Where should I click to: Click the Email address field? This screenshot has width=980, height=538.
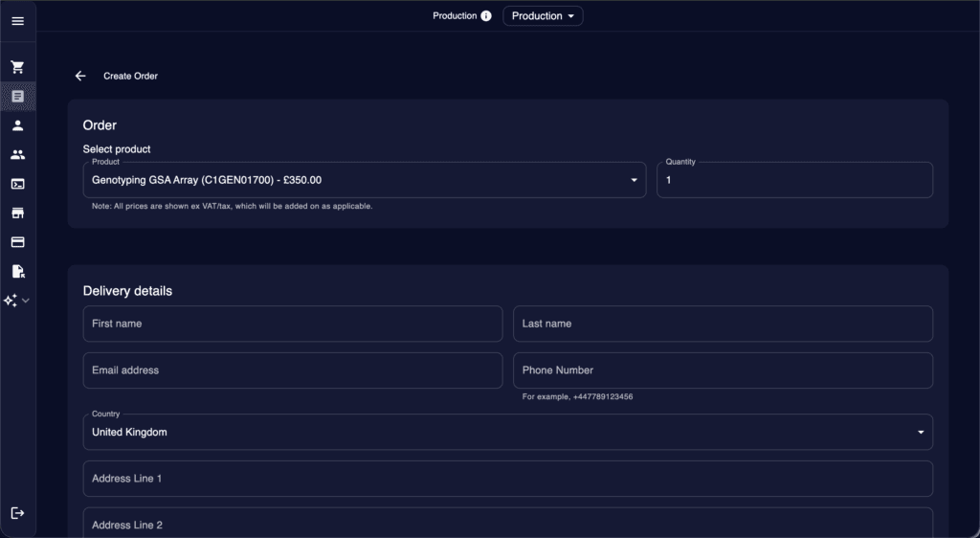[x=293, y=370]
